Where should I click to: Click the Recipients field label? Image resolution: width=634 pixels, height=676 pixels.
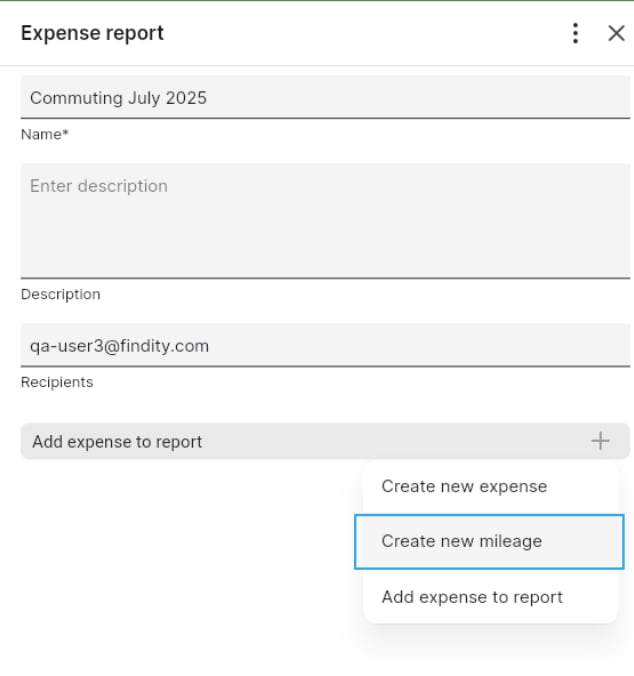[x=57, y=382]
